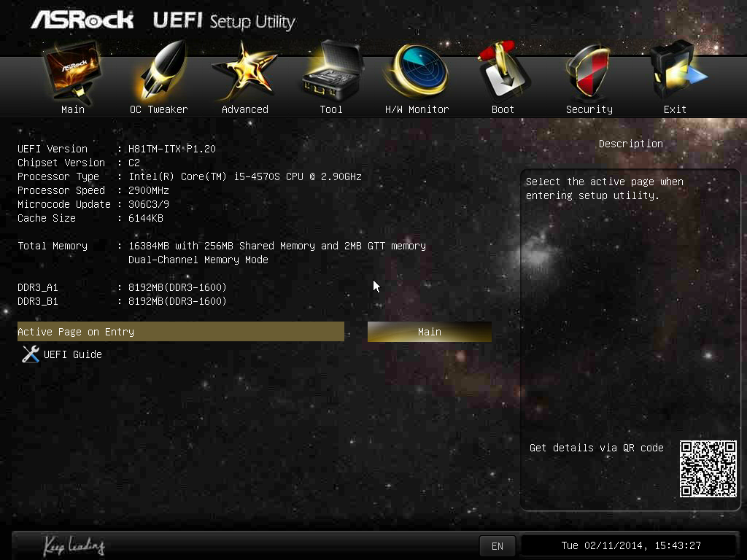Click the Main monitor icon
This screenshot has width=747, height=560.
[72, 73]
